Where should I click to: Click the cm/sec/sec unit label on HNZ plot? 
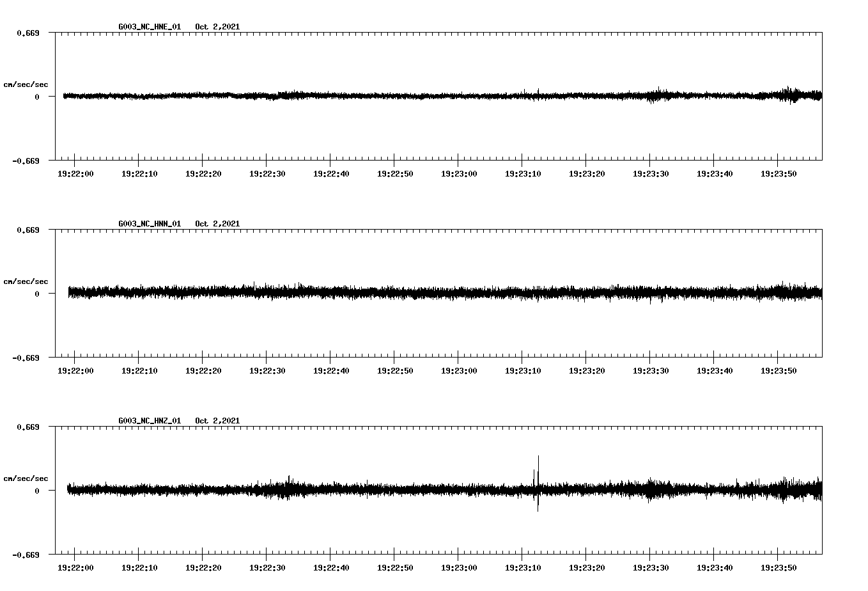[26, 478]
